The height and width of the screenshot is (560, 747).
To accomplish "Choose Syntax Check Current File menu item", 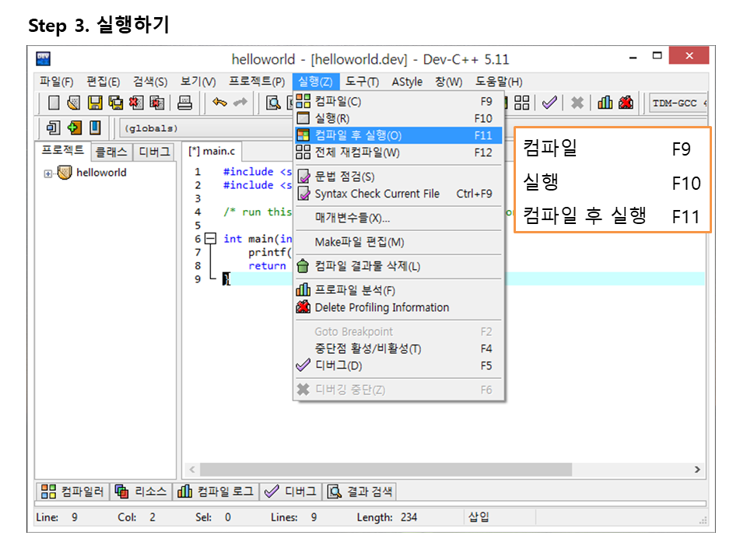I will 398,194.
